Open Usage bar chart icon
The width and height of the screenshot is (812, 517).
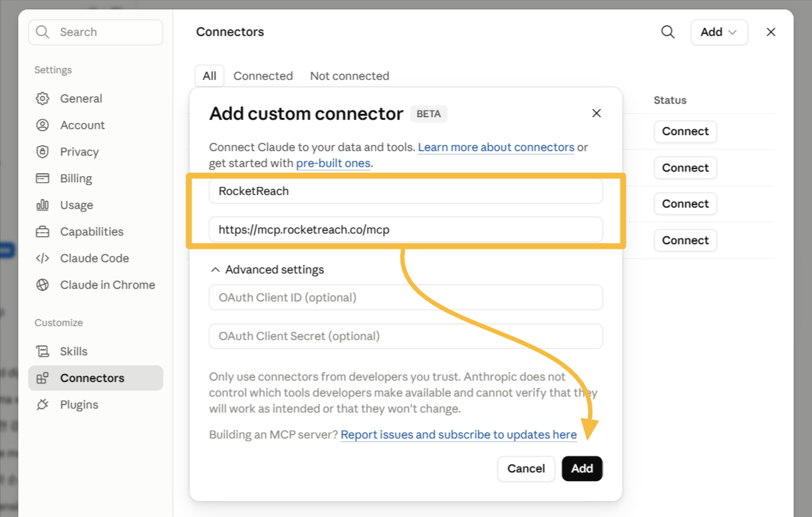point(43,205)
